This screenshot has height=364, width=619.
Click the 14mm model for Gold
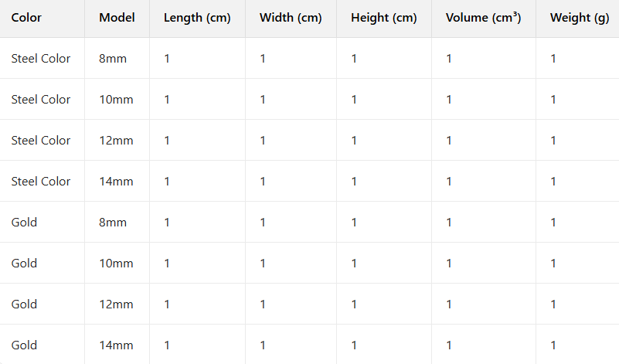point(116,345)
